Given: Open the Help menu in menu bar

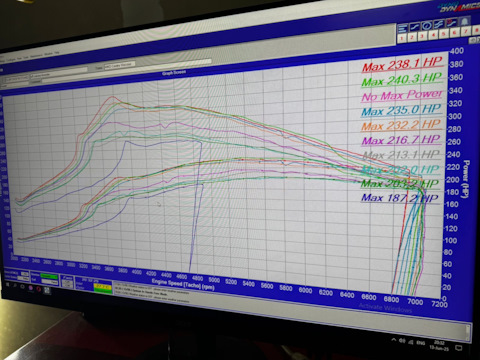Looking at the screenshot, I should (57, 53).
